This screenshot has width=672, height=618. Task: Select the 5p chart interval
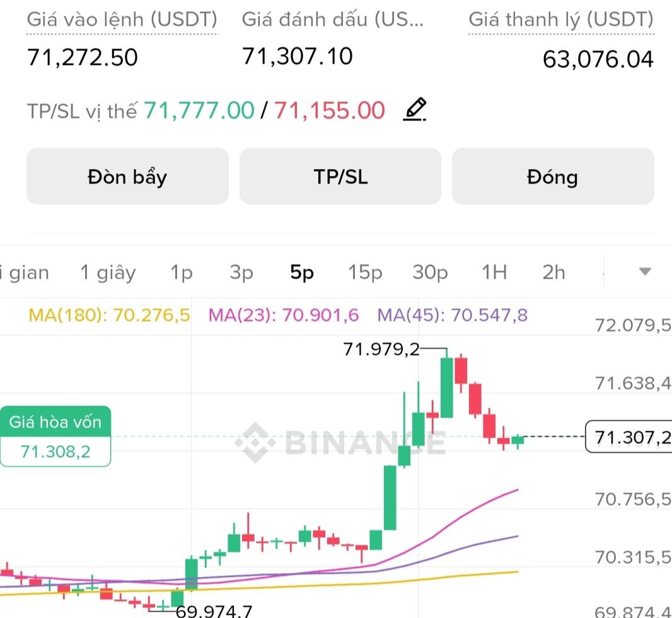[x=302, y=272]
